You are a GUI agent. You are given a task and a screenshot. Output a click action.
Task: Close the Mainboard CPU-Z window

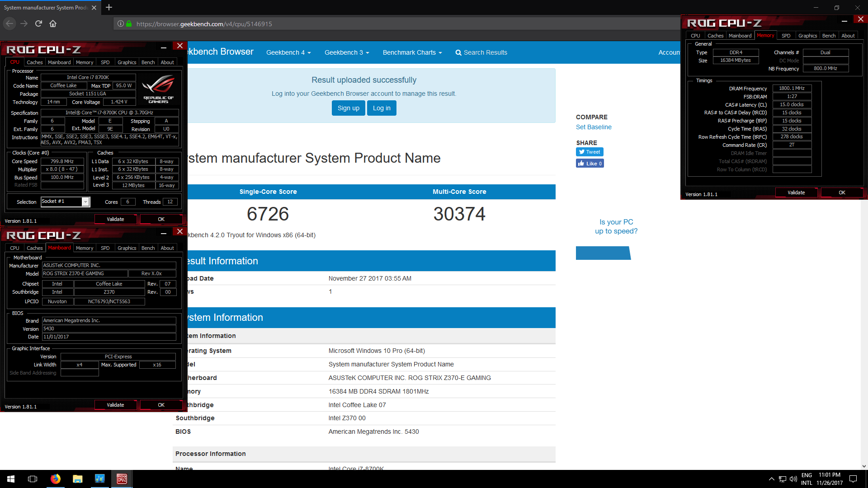(179, 232)
